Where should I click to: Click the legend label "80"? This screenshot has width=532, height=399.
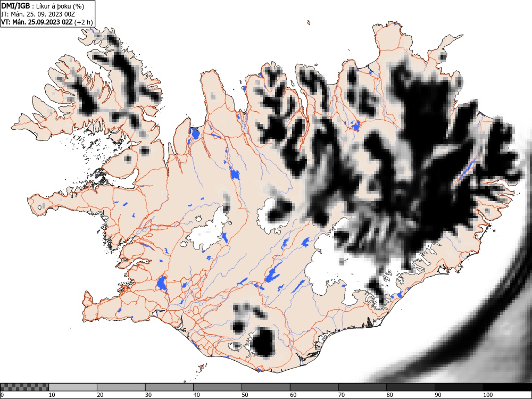(x=389, y=395)
